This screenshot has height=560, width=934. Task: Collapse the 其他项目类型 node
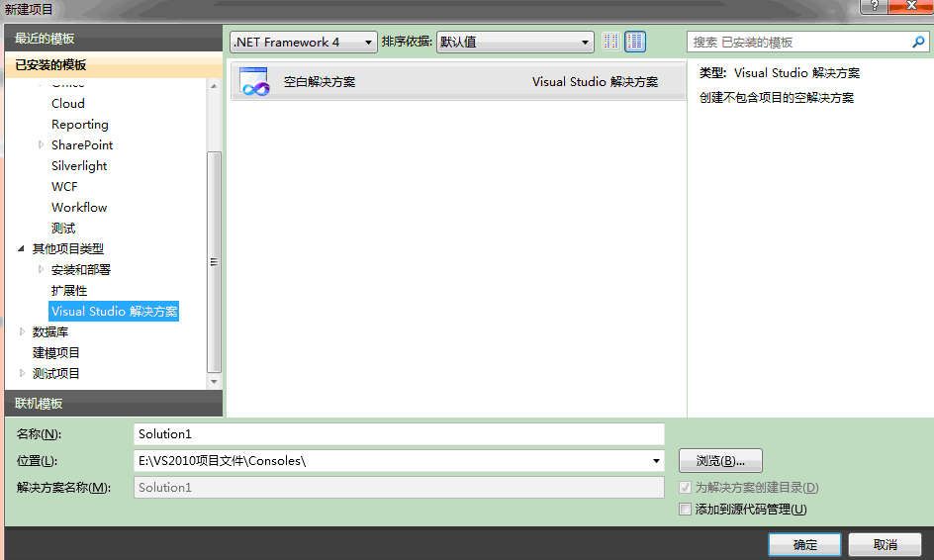coord(21,248)
